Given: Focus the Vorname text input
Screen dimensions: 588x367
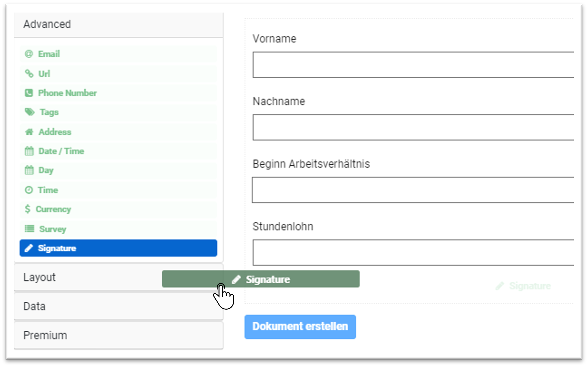Looking at the screenshot, I should click(413, 65).
